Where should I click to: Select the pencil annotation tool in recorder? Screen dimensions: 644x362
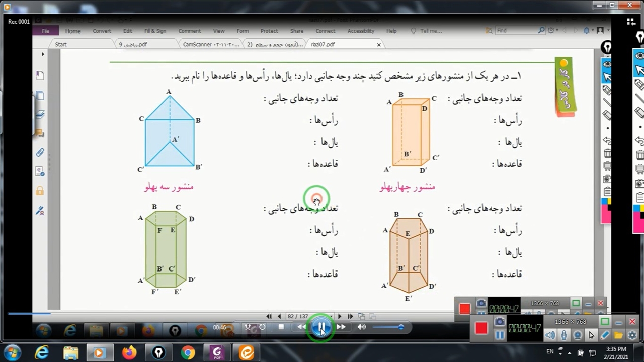click(605, 335)
